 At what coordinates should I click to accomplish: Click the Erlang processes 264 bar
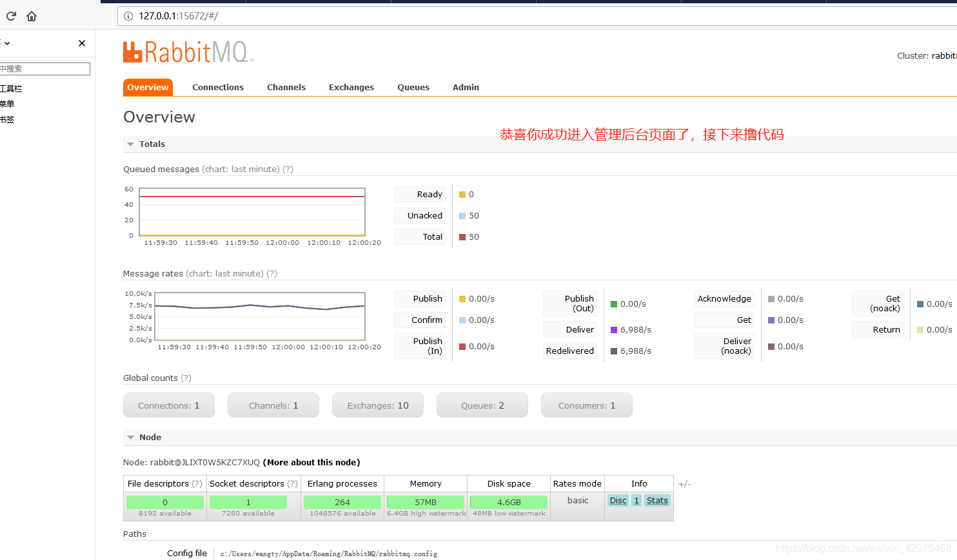(342, 502)
